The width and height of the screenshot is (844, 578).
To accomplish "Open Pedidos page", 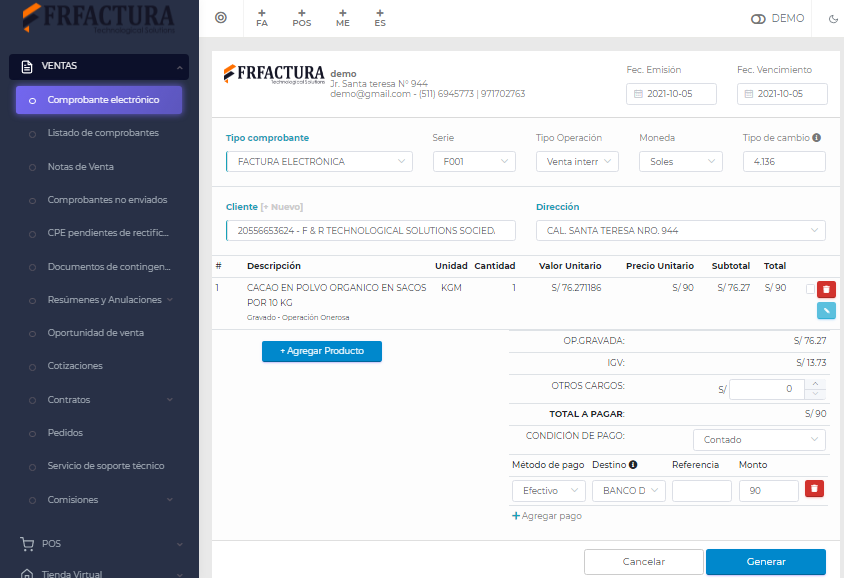I will point(65,433).
